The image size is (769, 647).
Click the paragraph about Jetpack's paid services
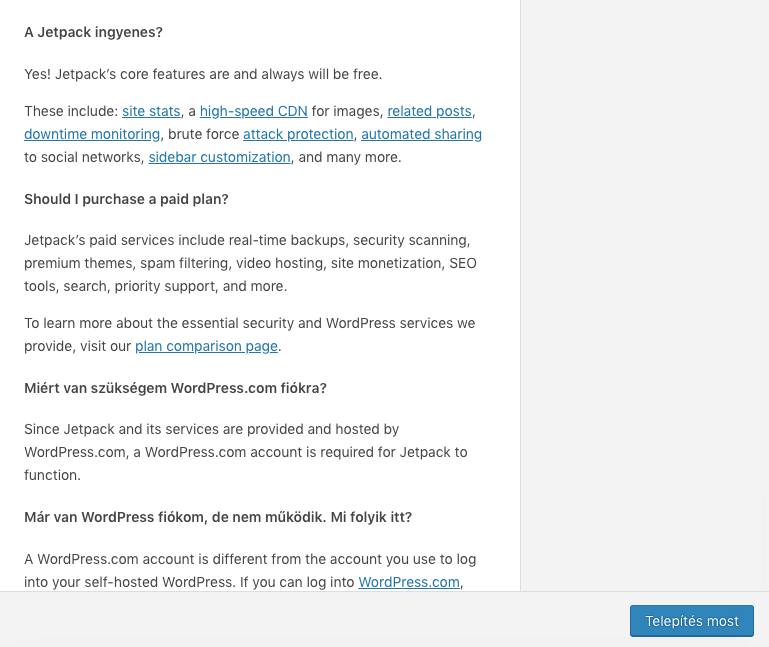point(250,263)
